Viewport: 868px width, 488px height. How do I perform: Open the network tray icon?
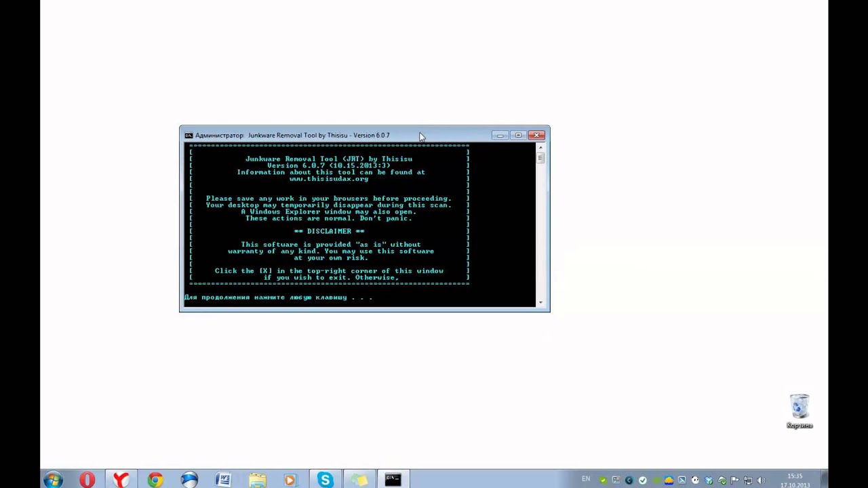(x=748, y=481)
